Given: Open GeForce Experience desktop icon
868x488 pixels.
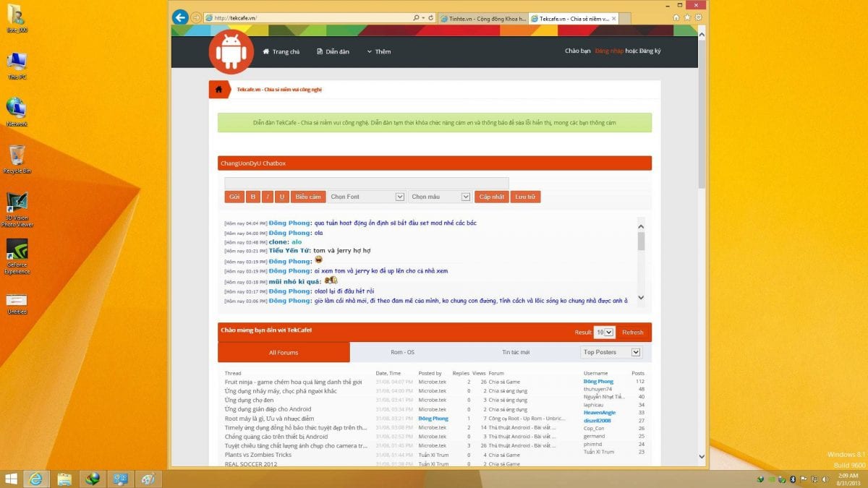Looking at the screenshot, I should pyautogui.click(x=17, y=257).
